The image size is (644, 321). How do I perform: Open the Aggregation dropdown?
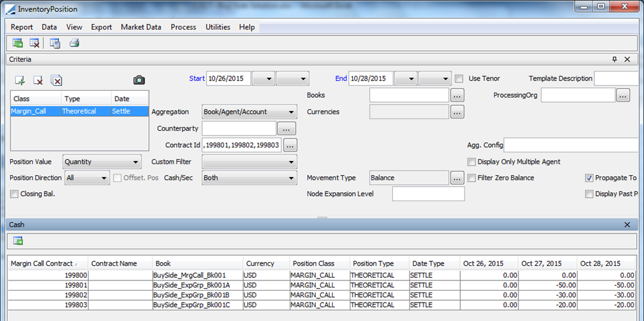249,112
